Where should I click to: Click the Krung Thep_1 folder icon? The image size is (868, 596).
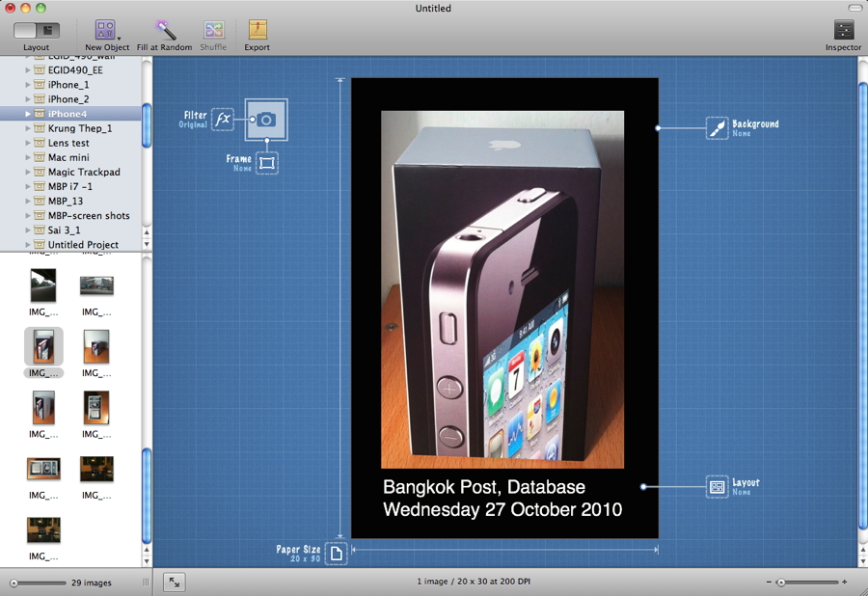[40, 128]
